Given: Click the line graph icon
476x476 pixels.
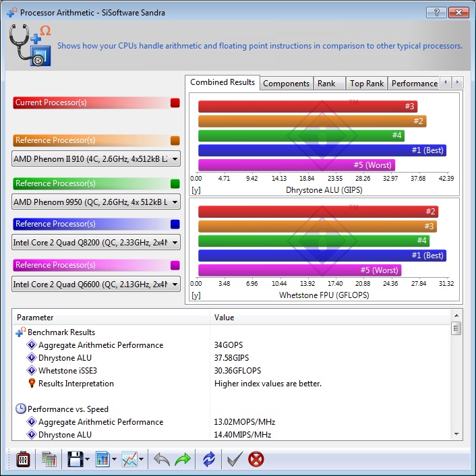Looking at the screenshot, I should (129, 458).
